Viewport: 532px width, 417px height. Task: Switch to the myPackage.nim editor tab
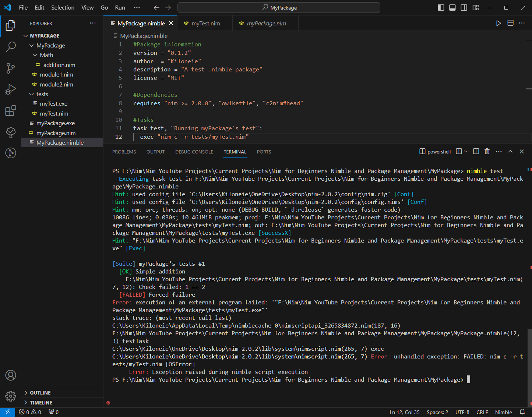tap(265, 23)
